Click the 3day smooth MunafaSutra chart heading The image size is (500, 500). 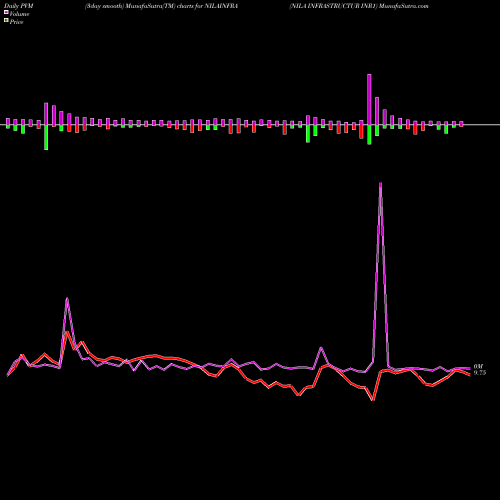161,6
